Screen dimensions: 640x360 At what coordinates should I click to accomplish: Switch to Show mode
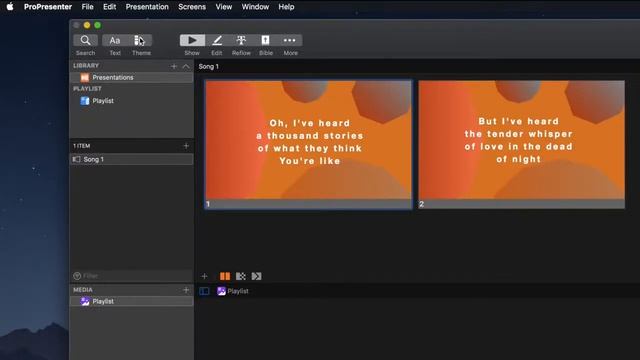[x=192, y=40]
